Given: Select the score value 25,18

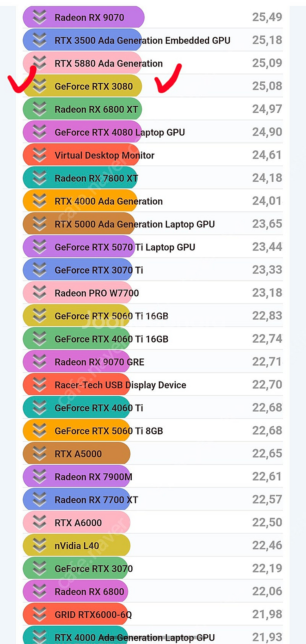Looking at the screenshot, I should [x=267, y=40].
